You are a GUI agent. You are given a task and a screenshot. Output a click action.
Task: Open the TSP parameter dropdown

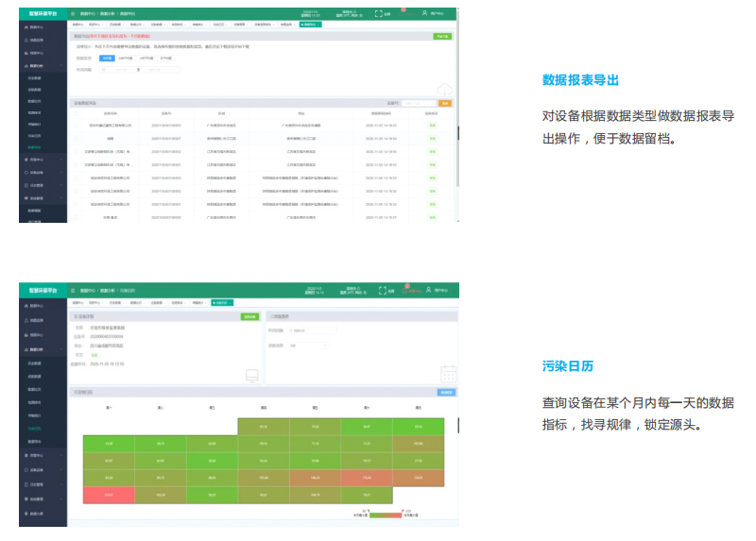(x=310, y=346)
